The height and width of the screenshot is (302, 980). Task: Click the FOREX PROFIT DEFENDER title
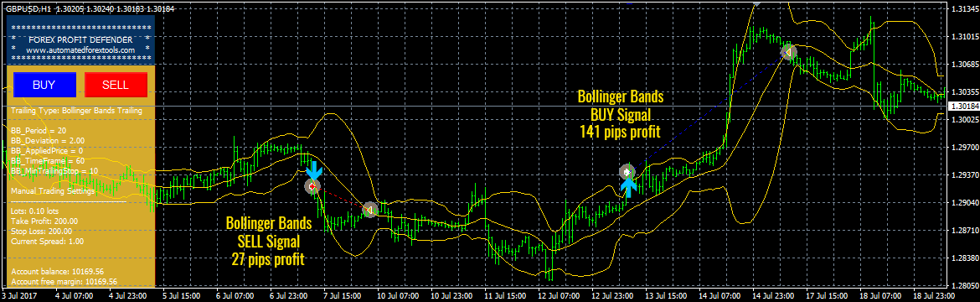(x=80, y=39)
